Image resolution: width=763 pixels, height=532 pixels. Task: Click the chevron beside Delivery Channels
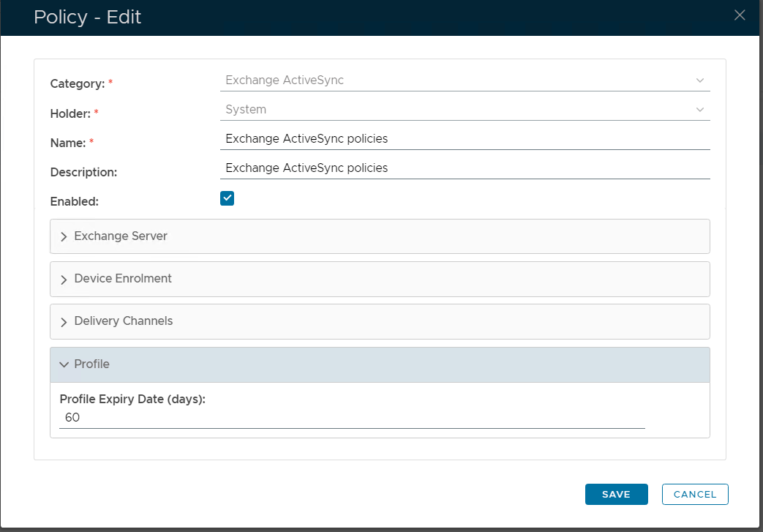point(64,322)
